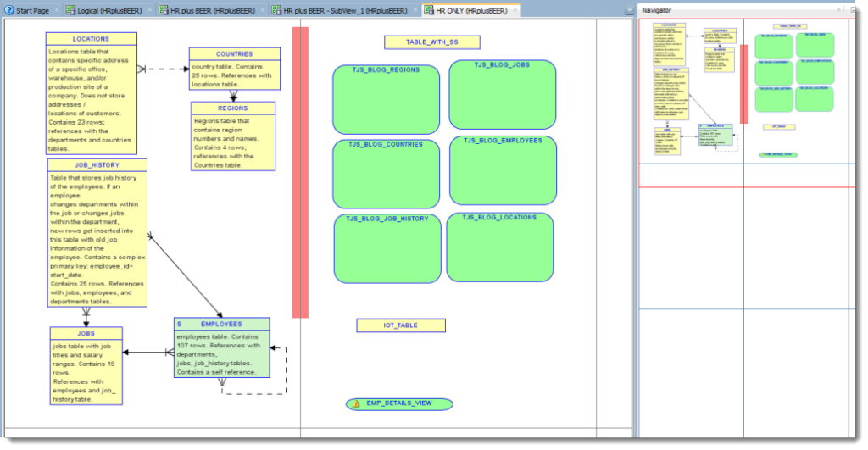The image size is (868, 450).
Task: Click the warning icon on EMP_DETAILS_VIEW
Action: (357, 404)
